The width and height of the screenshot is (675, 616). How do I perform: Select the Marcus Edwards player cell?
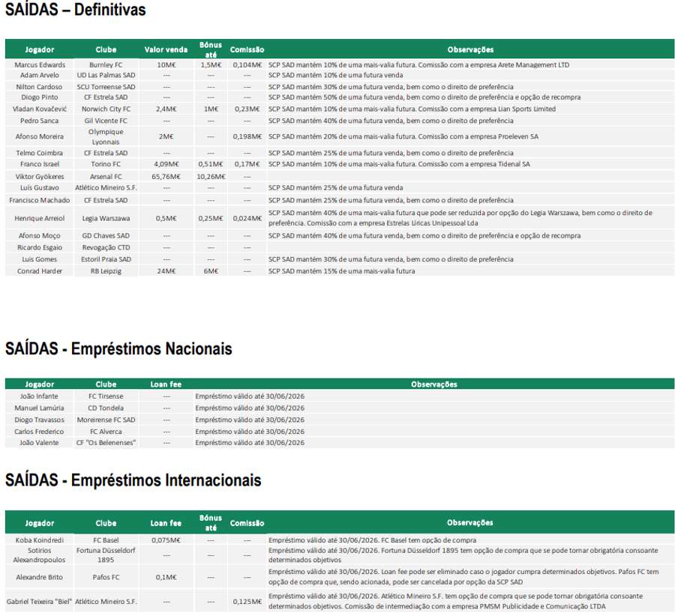[40, 64]
